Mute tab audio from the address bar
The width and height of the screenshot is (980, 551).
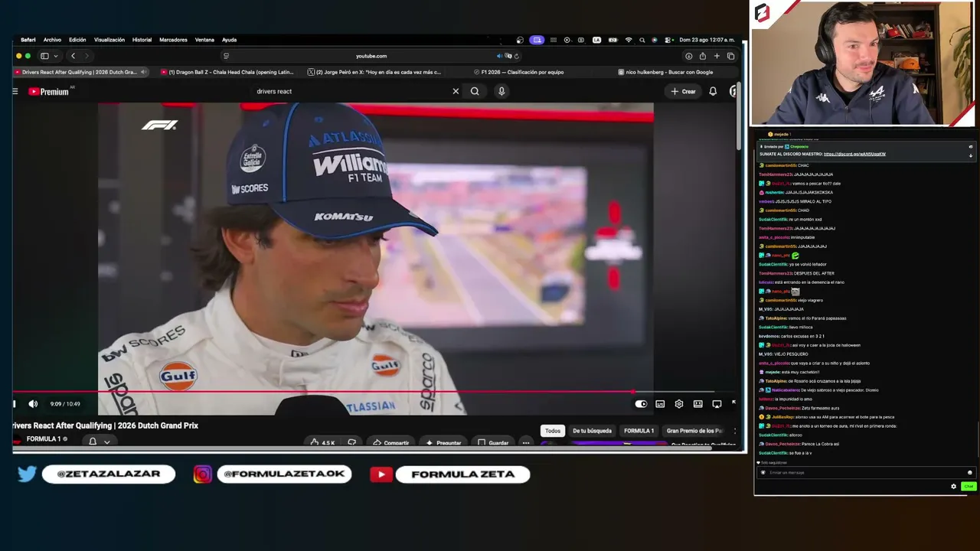(x=499, y=56)
